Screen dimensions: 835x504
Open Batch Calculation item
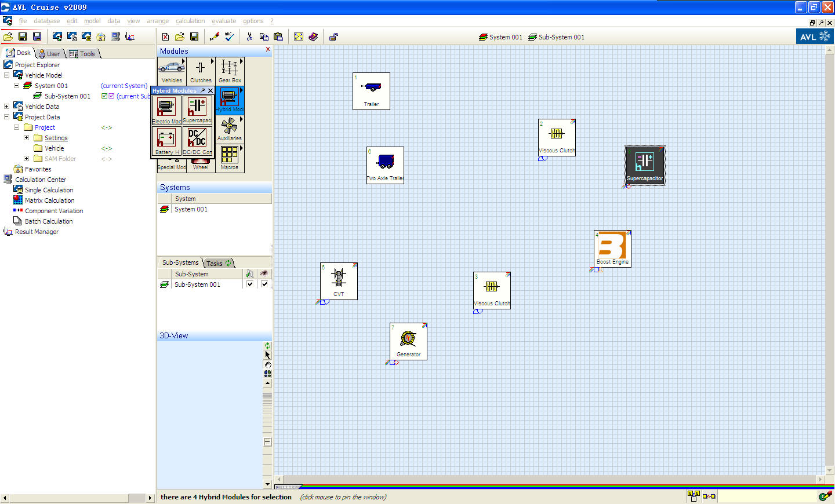(49, 221)
